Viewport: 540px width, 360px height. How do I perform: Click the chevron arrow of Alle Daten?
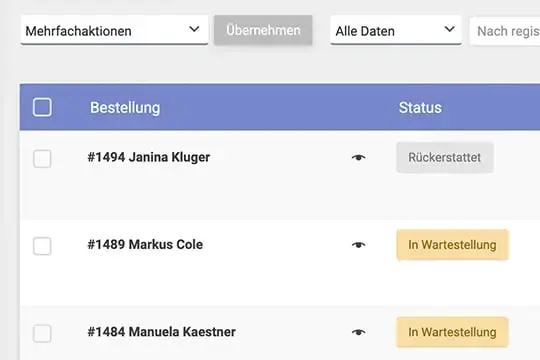pos(449,29)
